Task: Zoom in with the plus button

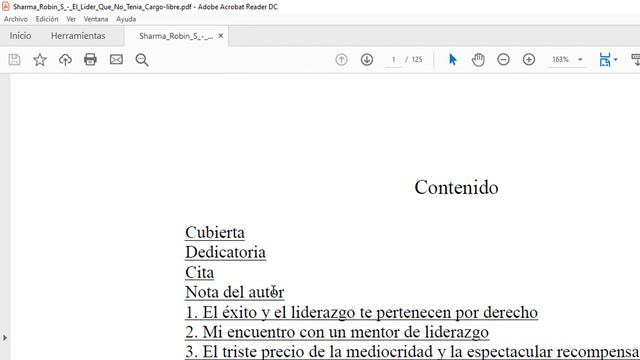Action: (x=529, y=60)
